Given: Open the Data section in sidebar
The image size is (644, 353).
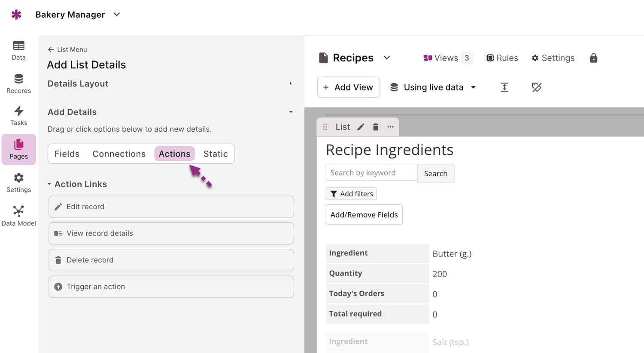Looking at the screenshot, I should click(x=18, y=50).
